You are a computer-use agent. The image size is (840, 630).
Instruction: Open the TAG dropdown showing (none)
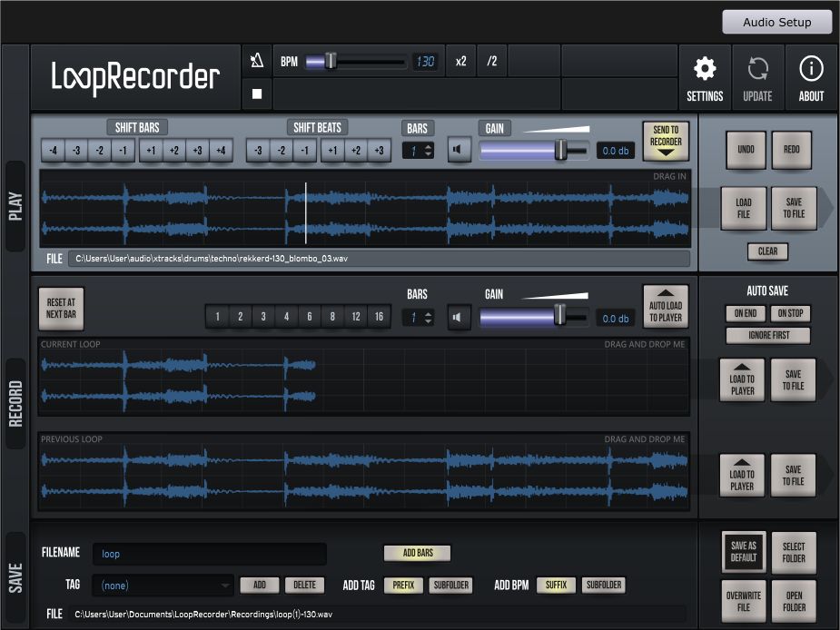pyautogui.click(x=163, y=585)
